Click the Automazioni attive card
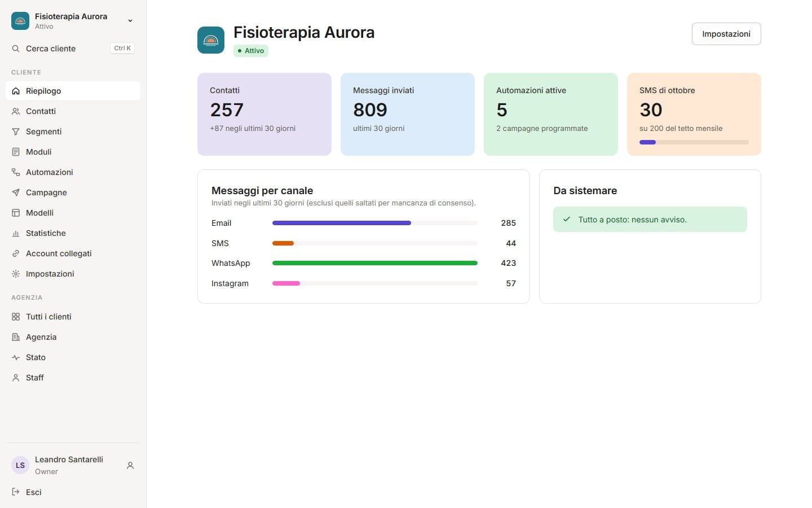The image size is (812, 508). point(551,114)
